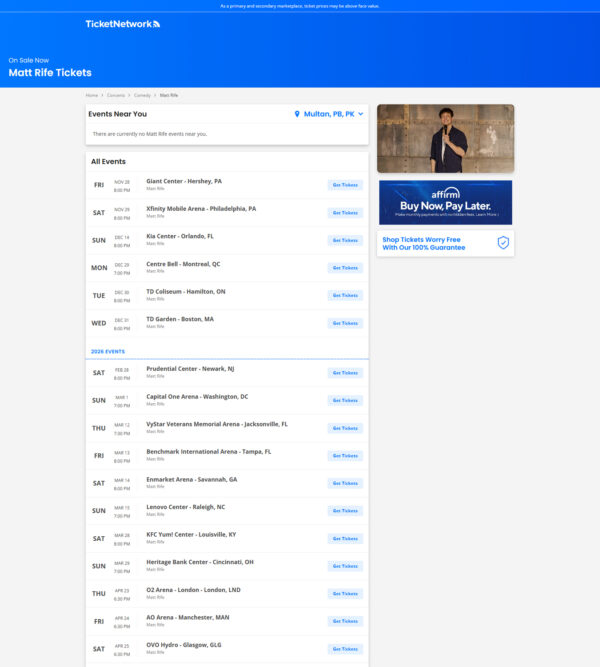Click the Affirm logo in banner

coord(445,192)
